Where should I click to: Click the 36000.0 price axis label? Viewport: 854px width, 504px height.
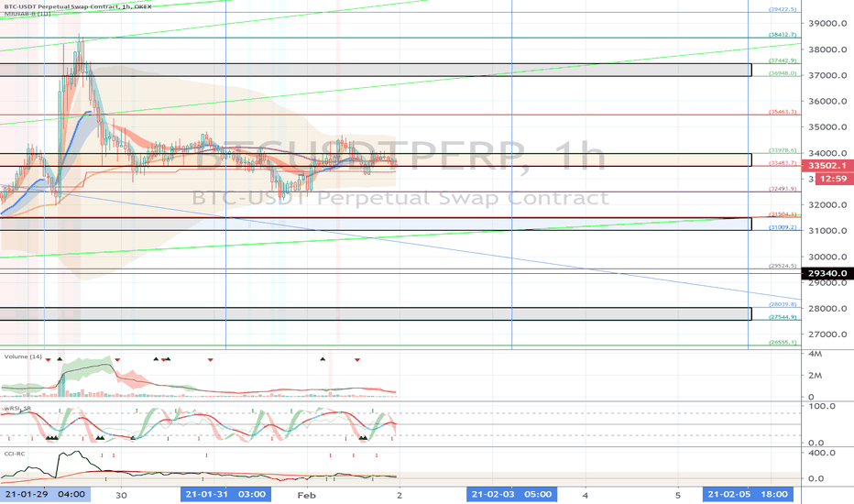tap(827, 102)
